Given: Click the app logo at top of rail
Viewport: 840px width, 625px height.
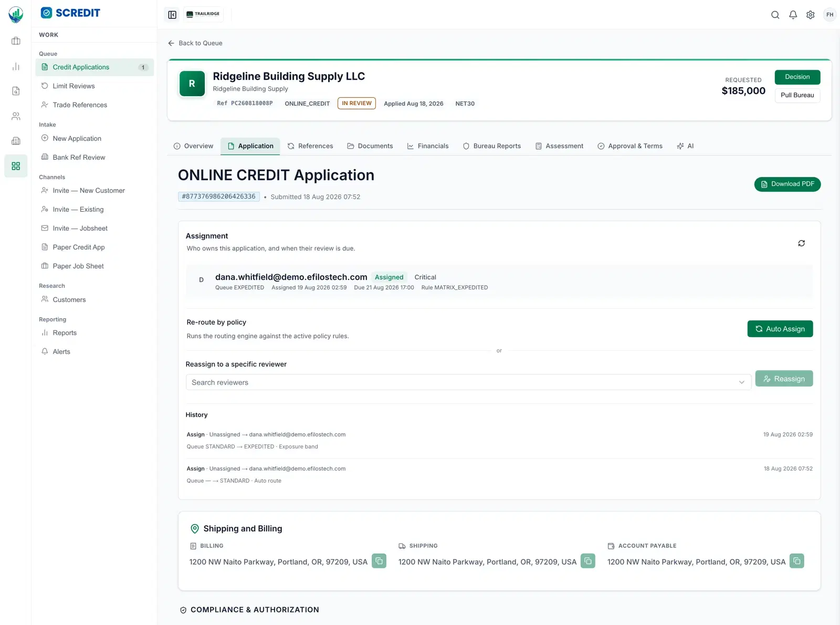Looking at the screenshot, I should 16,14.
